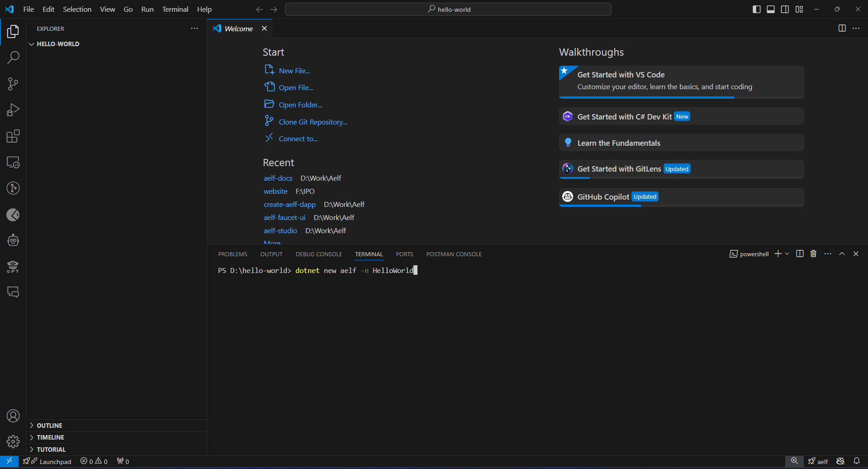The image size is (868, 469).
Task: Switch to the DEBUG CONSOLE tab
Action: point(319,254)
